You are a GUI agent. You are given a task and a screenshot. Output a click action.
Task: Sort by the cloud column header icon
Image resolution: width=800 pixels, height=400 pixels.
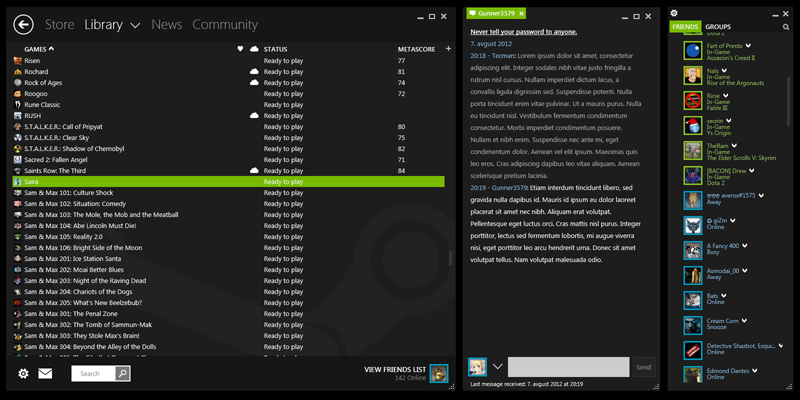(x=254, y=49)
